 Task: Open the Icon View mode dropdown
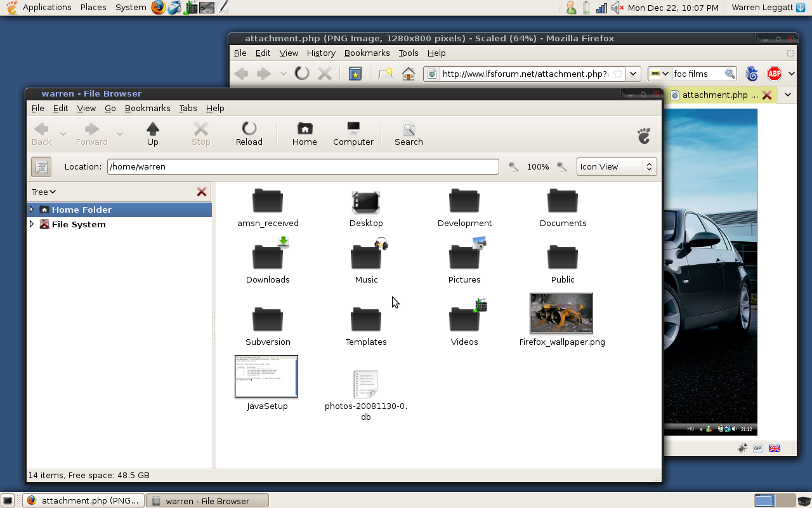coord(617,166)
